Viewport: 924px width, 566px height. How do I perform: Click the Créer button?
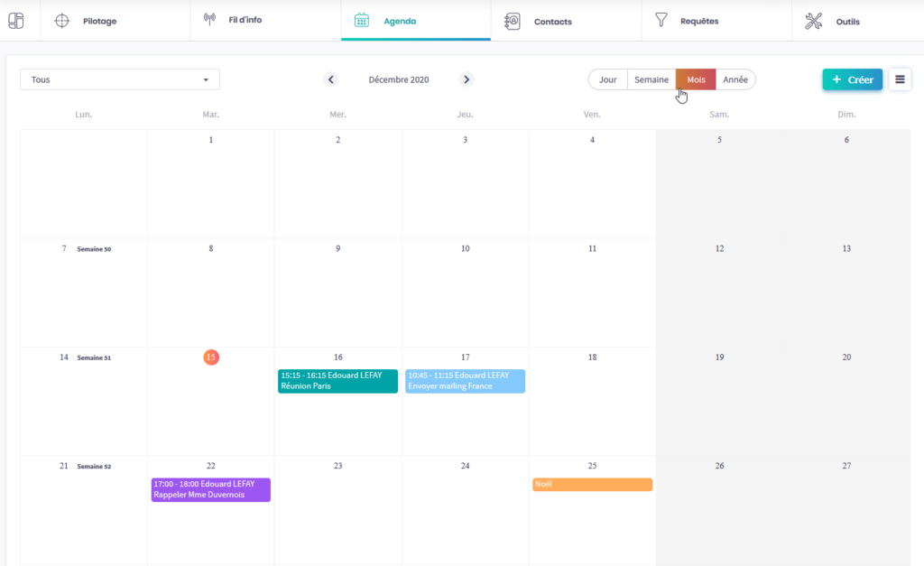click(852, 79)
